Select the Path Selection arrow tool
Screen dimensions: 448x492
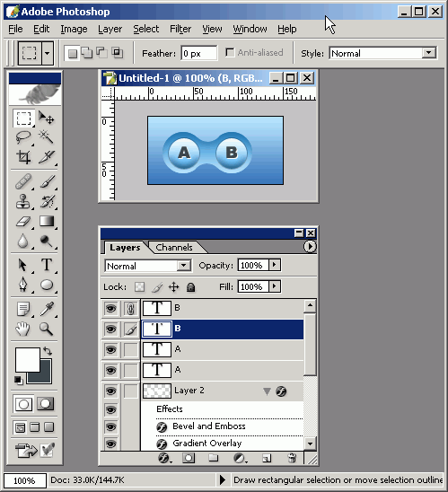tap(23, 265)
